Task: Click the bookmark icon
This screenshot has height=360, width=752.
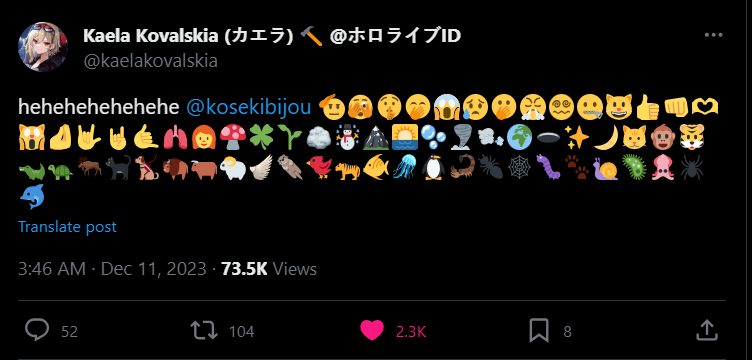Action: tap(539, 331)
